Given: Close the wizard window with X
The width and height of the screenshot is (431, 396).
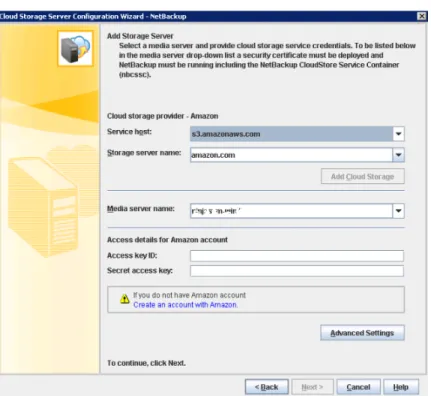Looking at the screenshot, I should (x=422, y=16).
